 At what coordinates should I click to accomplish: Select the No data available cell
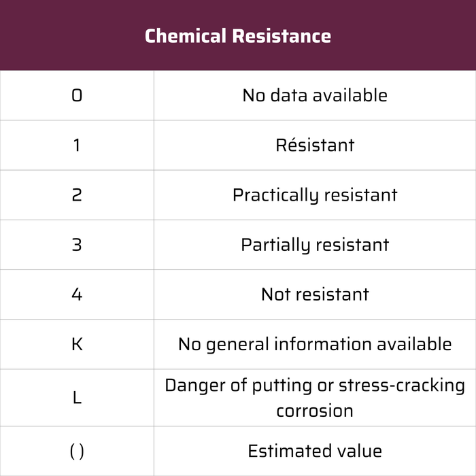[315, 96]
